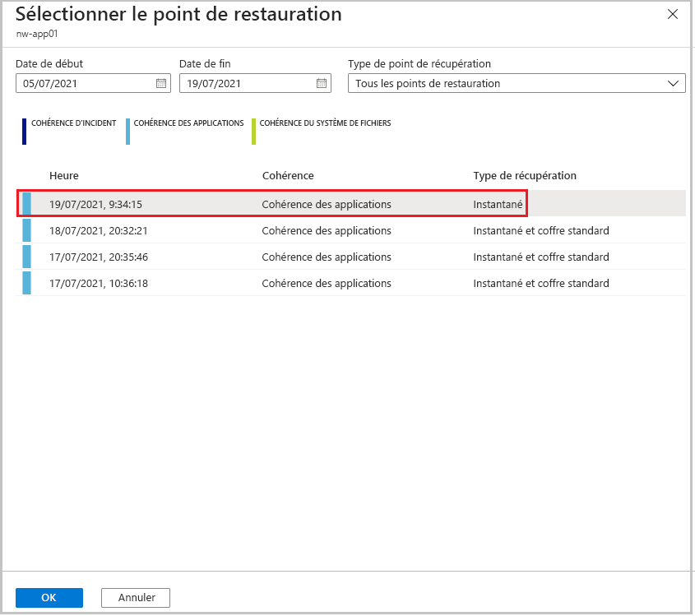This screenshot has height=616, width=695.
Task: Click the blue bar beside the 18/07 restore point
Action: tap(25, 231)
